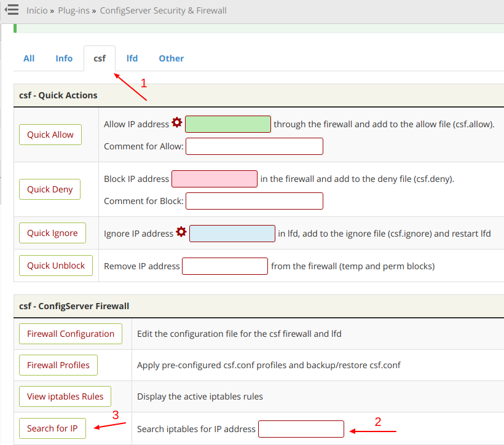Viewport: 504px width, 445px height.
Task: Open Firewall Configuration
Action: coord(71,334)
